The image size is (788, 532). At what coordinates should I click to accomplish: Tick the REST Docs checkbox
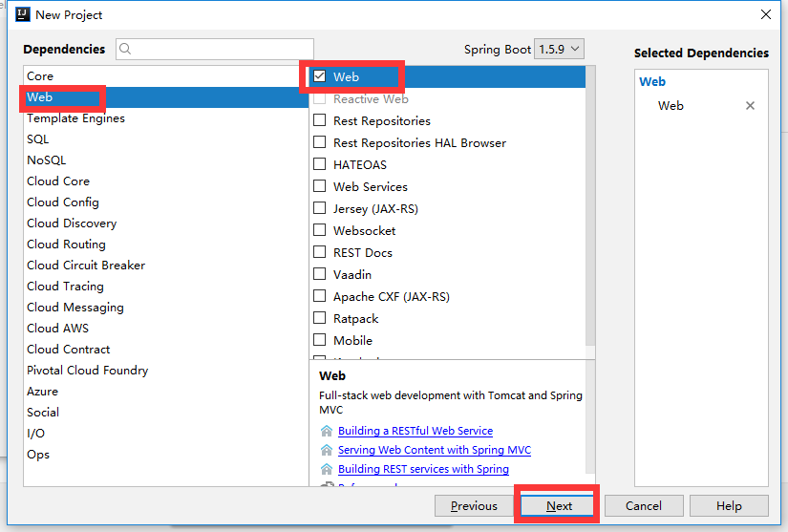tap(320, 252)
